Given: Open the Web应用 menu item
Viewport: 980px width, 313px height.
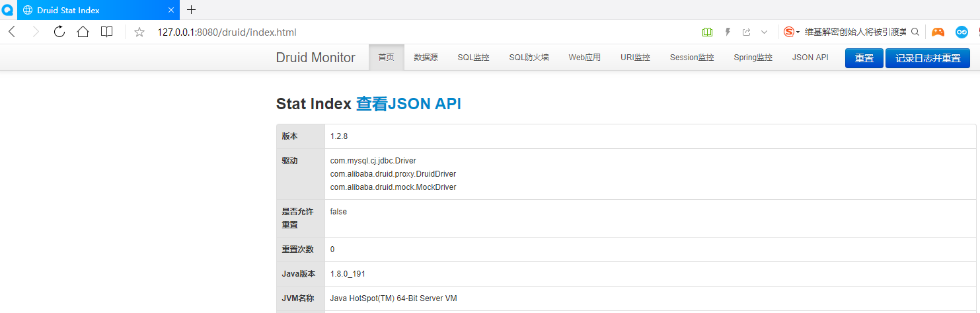Looking at the screenshot, I should coord(584,58).
